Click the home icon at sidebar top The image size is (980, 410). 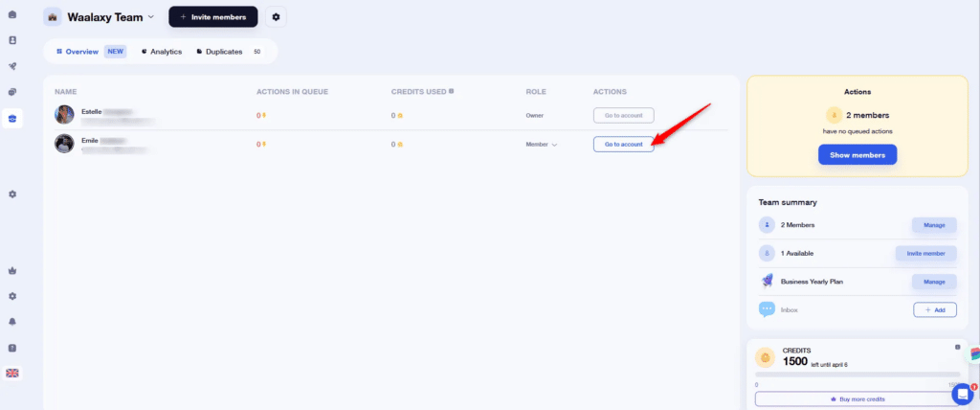(12, 14)
